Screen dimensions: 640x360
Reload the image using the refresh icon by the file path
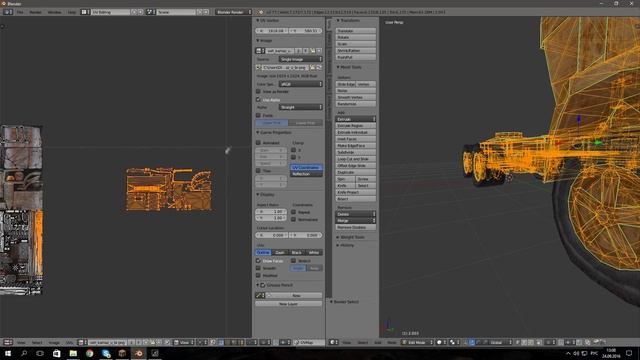[319, 67]
